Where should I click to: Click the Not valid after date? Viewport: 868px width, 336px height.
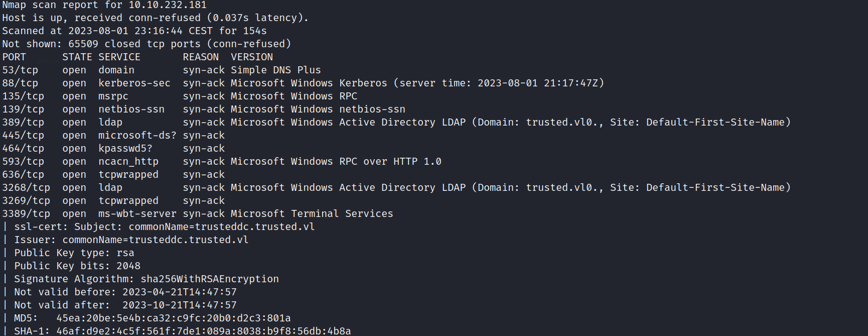[x=180, y=305]
